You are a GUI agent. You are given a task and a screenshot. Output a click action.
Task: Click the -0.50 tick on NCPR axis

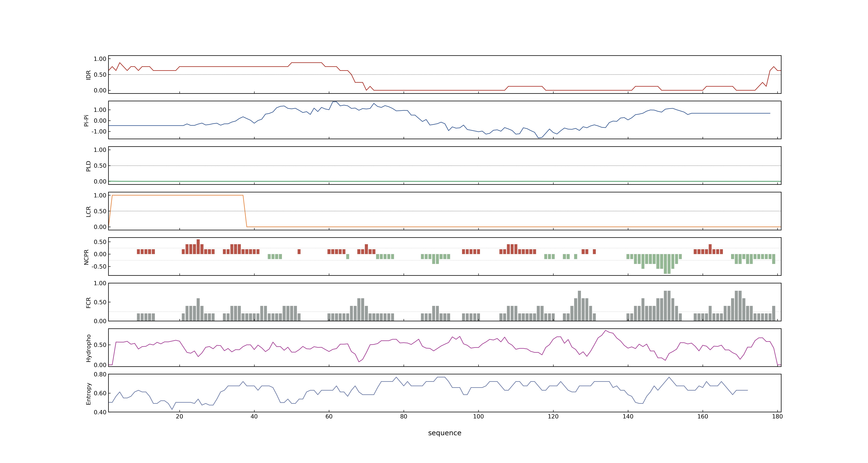(x=99, y=267)
